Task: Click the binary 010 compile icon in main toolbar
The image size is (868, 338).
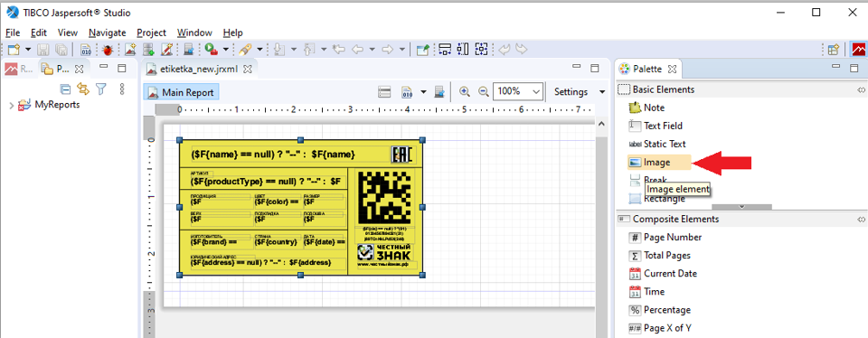Action: pyautogui.click(x=87, y=50)
